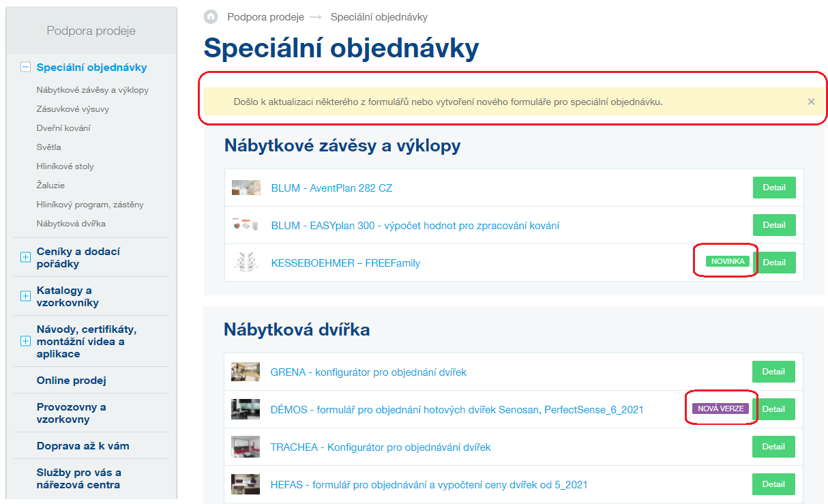
Task: Dismiss the yellow notification banner
Action: pos(811,102)
